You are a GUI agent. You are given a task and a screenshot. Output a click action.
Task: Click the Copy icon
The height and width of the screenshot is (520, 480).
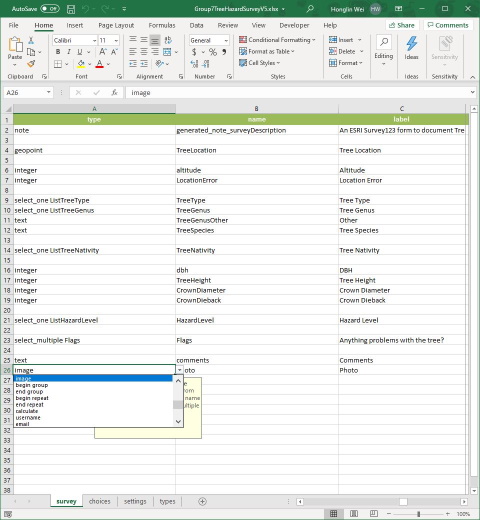pos(31,52)
